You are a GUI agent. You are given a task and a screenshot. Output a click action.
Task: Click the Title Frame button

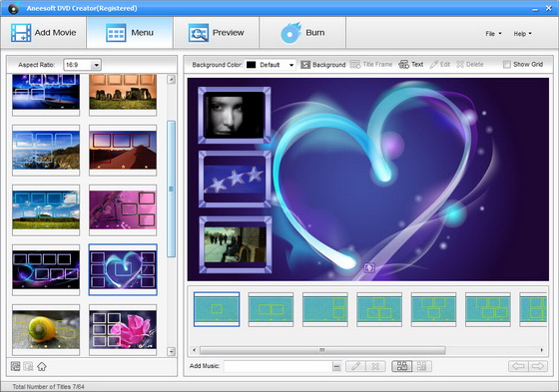coord(371,65)
